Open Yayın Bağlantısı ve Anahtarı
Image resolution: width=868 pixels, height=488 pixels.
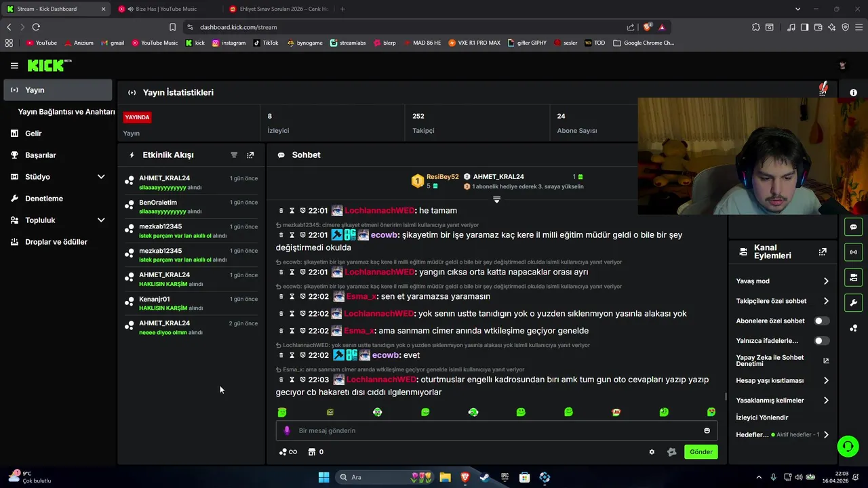pos(66,112)
